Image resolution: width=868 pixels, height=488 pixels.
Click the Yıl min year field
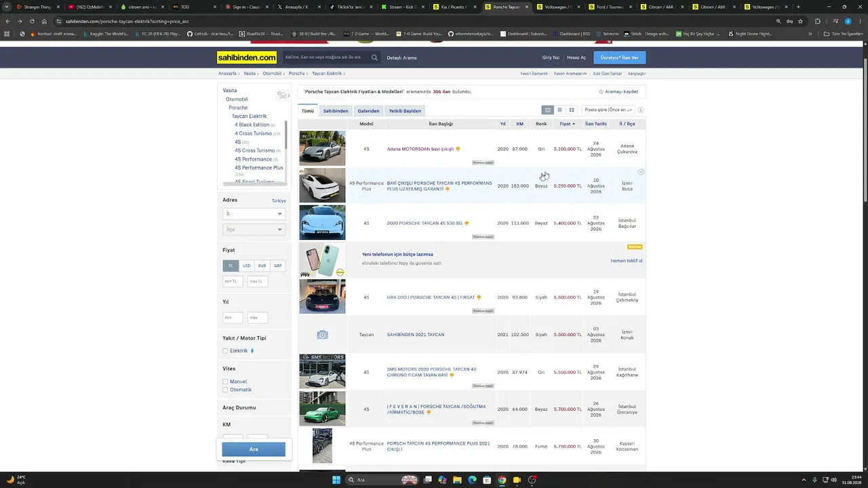(x=233, y=317)
